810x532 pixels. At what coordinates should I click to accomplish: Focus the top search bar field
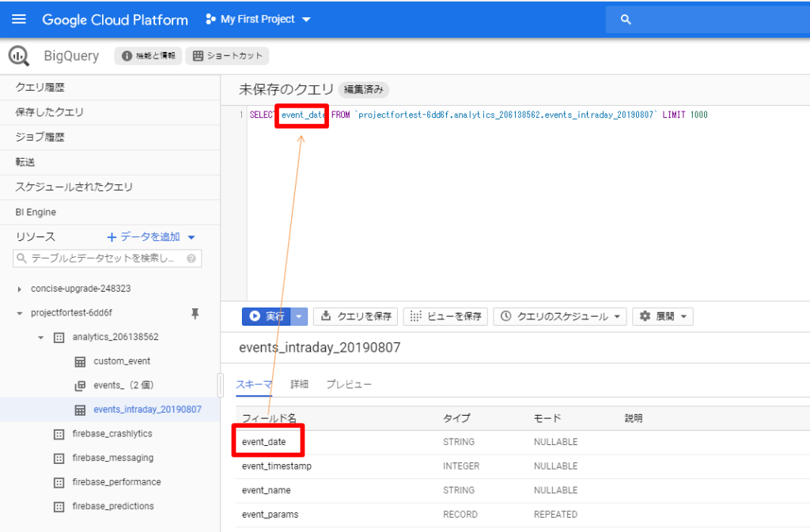[708, 20]
